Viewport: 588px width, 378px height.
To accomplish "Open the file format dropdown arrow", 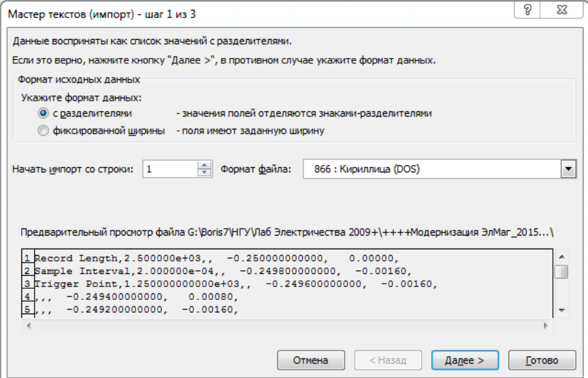I will coord(569,169).
